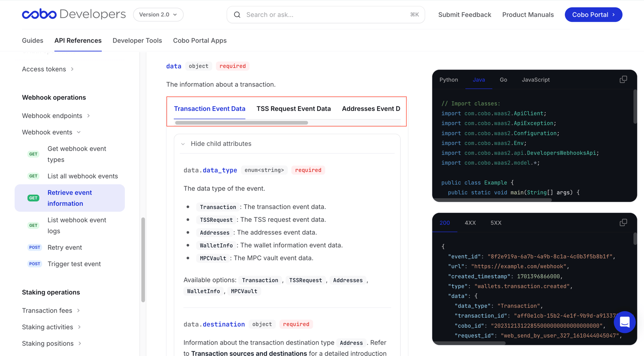This screenshot has height=356, width=644.
Task: Click GET badge beside List webhook event logs
Action: click(34, 225)
